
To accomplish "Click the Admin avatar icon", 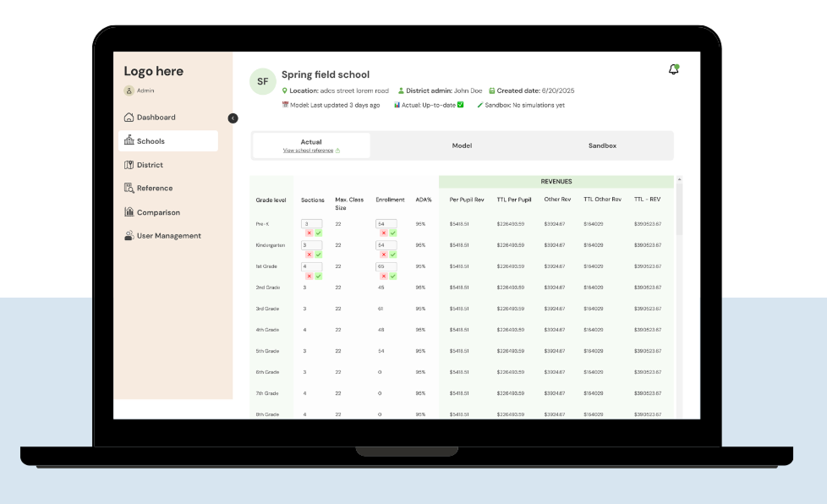I will [129, 90].
